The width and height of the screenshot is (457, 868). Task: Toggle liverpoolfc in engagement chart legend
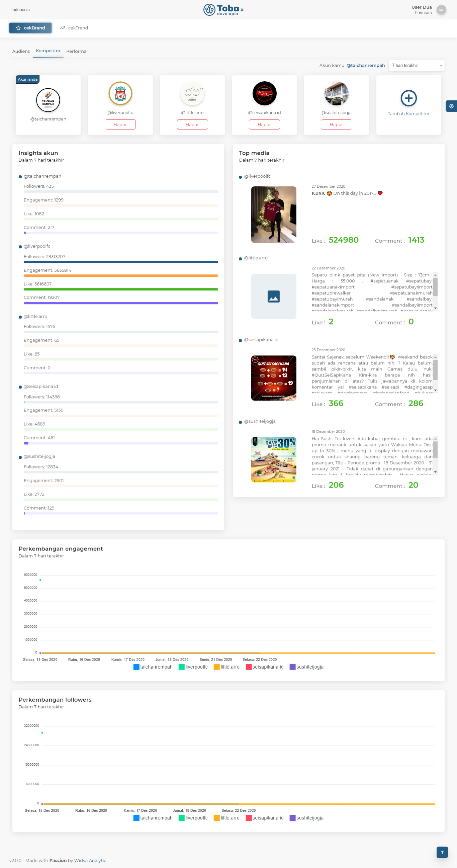[193, 667]
